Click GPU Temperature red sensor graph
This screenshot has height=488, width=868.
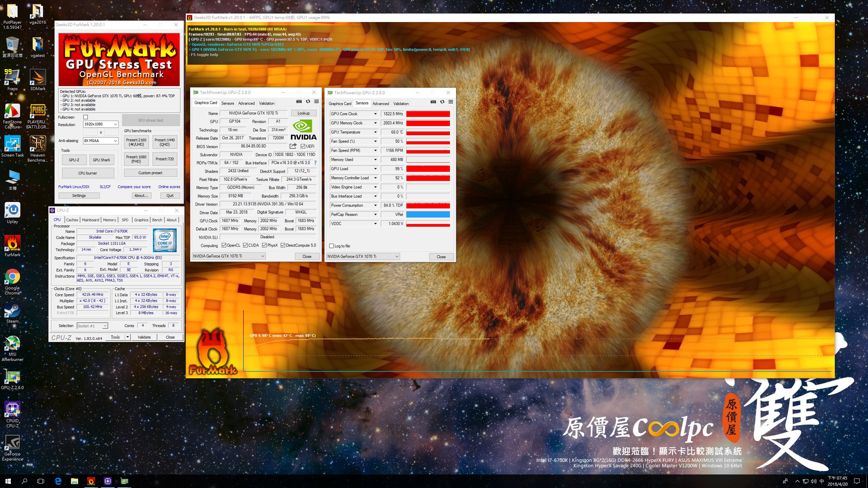pyautogui.click(x=428, y=132)
